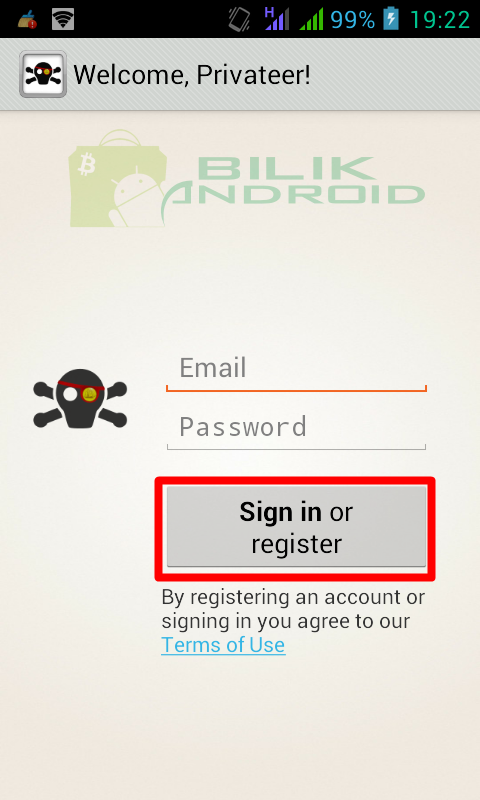Tap the 19:22 clock
This screenshot has height=800, width=480.
point(440,20)
